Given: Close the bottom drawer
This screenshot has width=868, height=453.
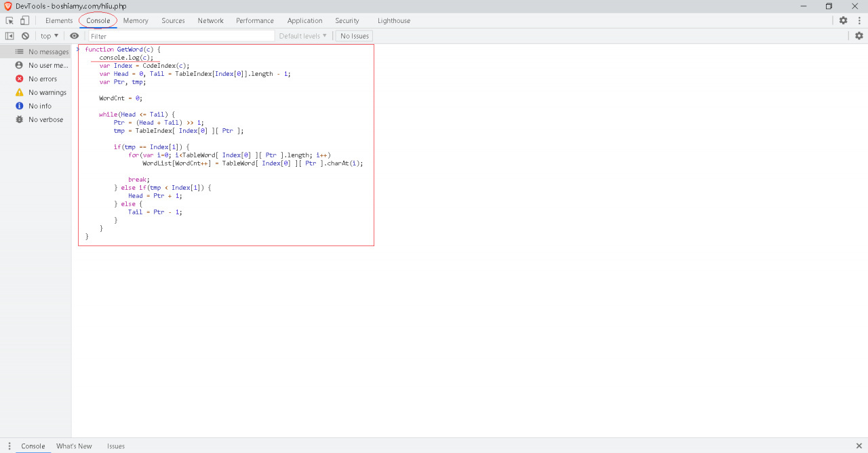Looking at the screenshot, I should point(858,446).
